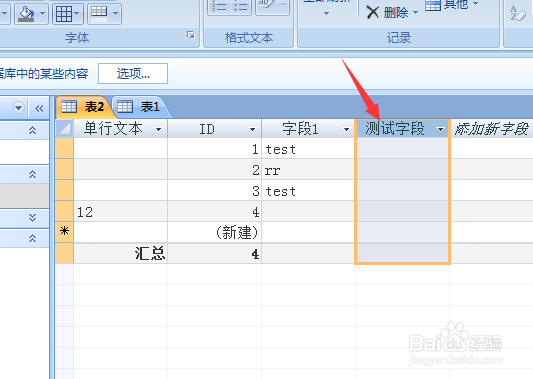Click the 单行文本 cell in the ID 1 row

120,148
